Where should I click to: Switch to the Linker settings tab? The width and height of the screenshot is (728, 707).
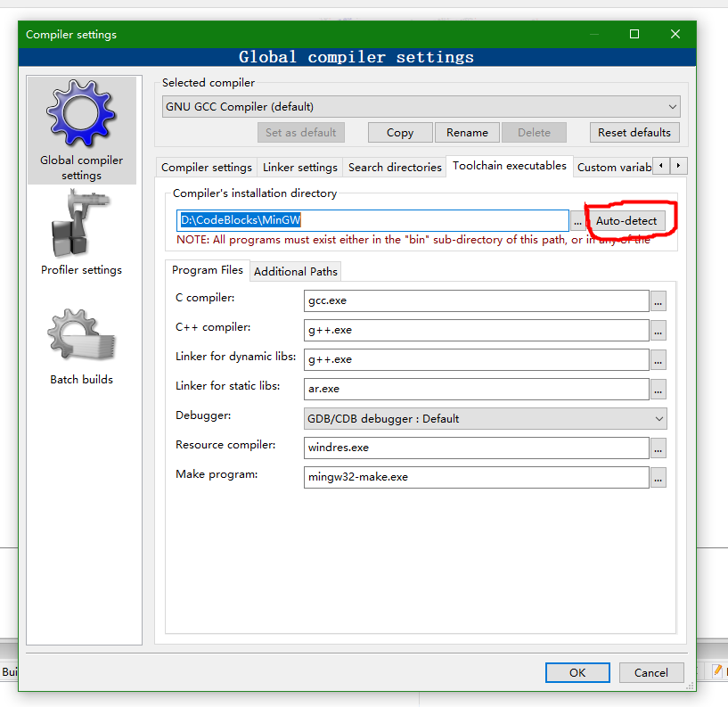[299, 167]
